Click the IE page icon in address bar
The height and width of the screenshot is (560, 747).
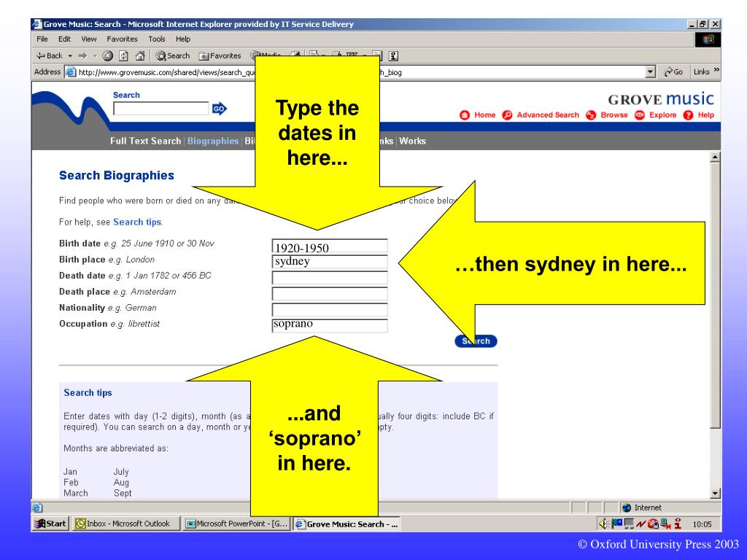(71, 72)
